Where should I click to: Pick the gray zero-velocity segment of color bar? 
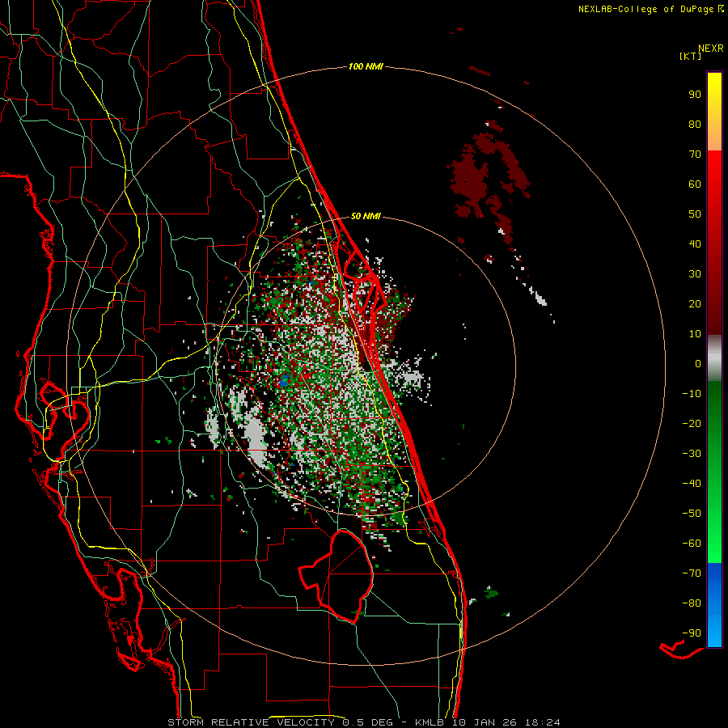point(714,358)
